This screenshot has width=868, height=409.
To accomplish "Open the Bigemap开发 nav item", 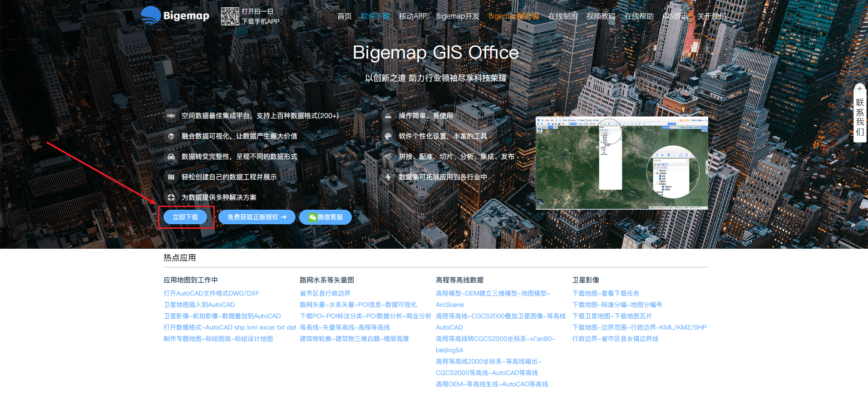I will click(x=458, y=16).
